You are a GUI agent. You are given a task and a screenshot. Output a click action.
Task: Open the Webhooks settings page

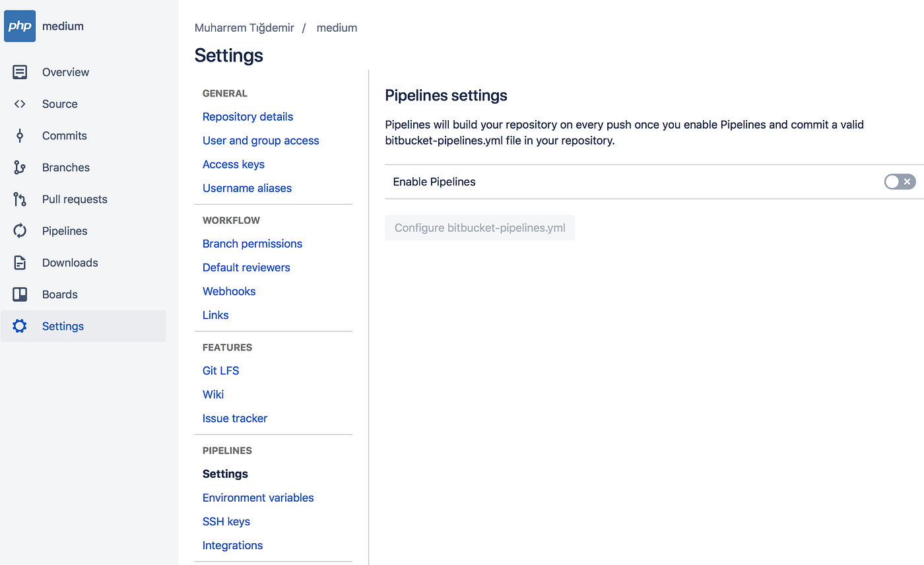click(229, 291)
